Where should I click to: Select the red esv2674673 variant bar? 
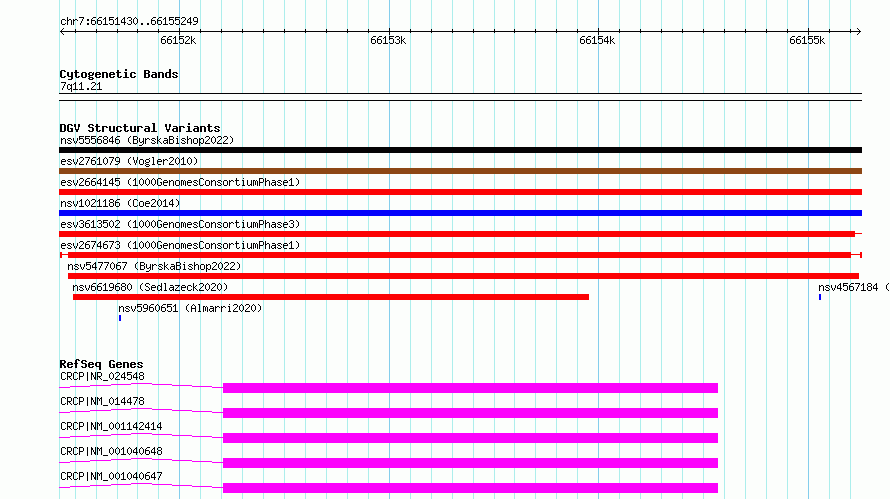click(x=459, y=255)
